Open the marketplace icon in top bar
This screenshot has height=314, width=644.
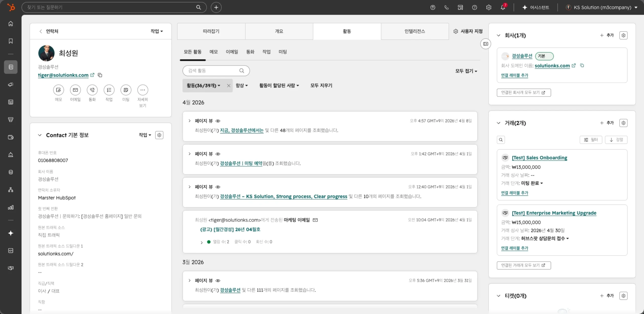(x=460, y=7)
